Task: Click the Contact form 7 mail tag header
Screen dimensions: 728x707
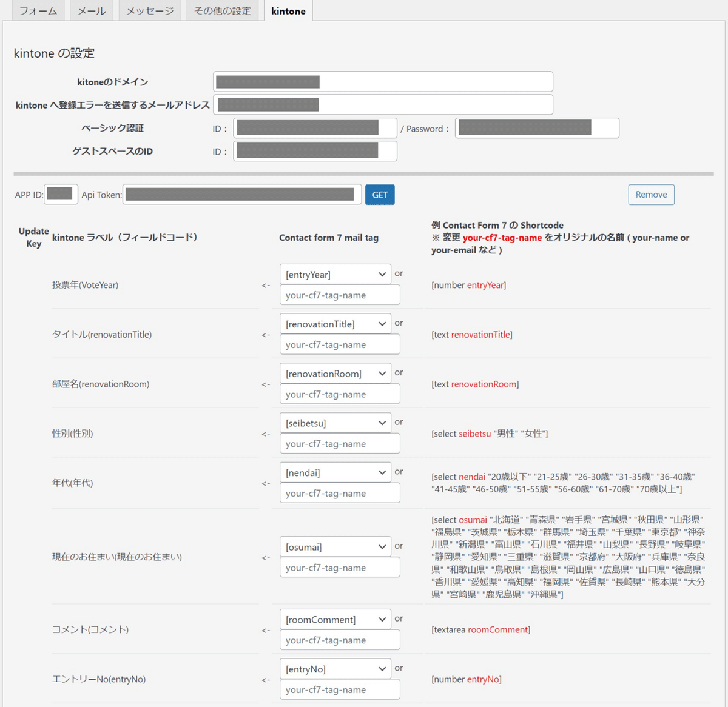Action: click(329, 238)
